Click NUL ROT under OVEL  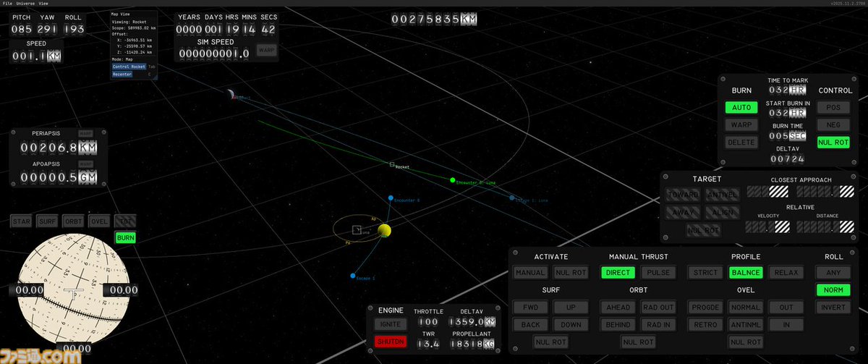746,342
